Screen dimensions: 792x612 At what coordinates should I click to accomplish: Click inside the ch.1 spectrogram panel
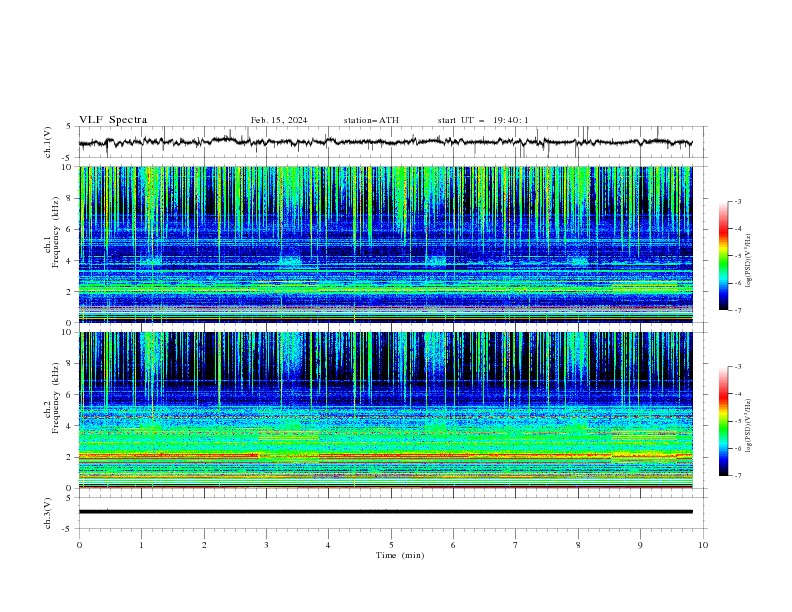(385, 244)
